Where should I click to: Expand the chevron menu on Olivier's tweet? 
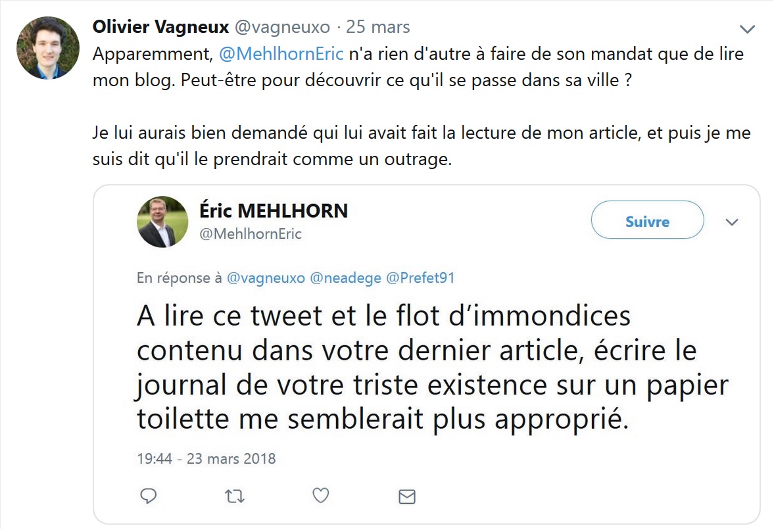coord(747,29)
